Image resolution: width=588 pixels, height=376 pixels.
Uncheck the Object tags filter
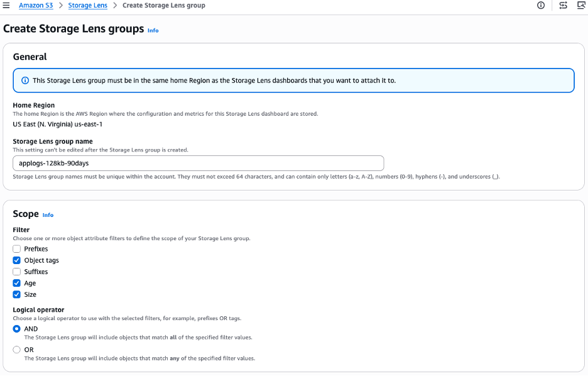16,260
